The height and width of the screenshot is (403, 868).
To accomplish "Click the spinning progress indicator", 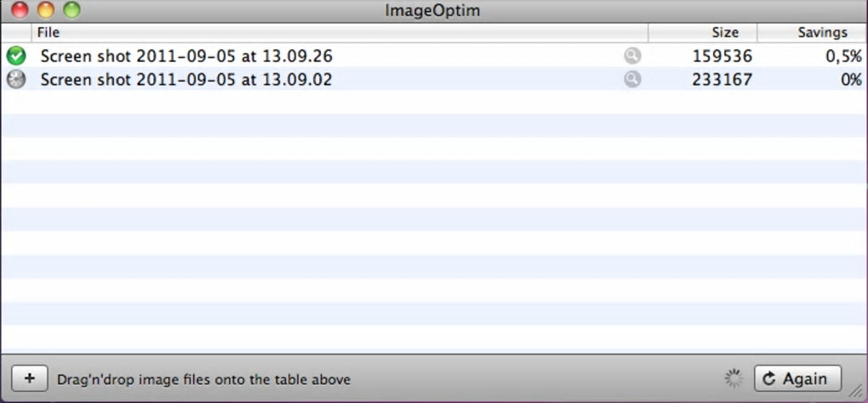I will coord(733,379).
